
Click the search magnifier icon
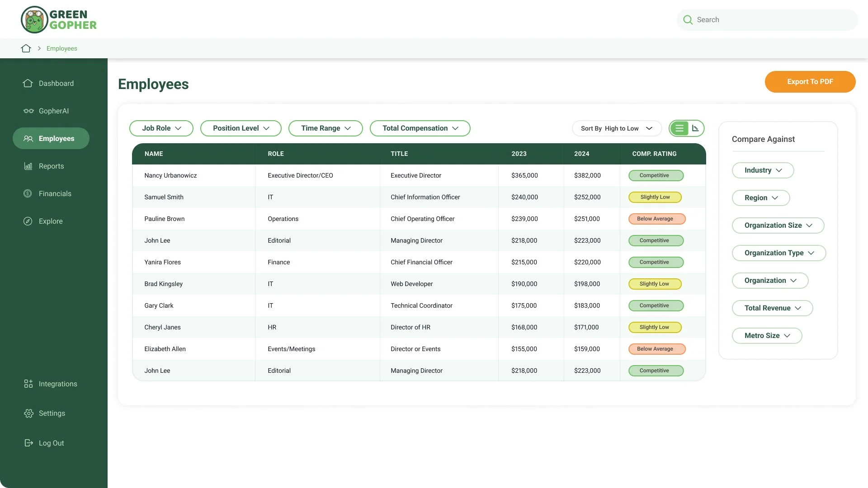click(688, 20)
